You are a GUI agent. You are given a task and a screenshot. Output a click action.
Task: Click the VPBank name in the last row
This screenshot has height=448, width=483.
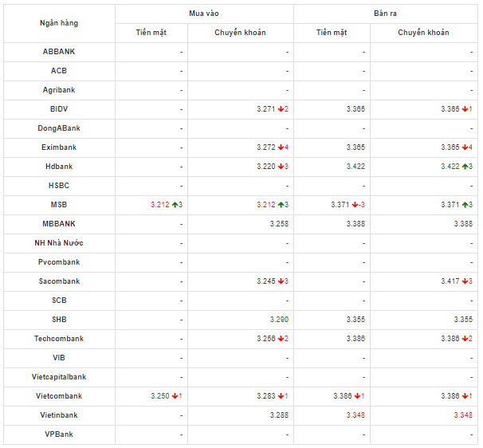pos(59,434)
